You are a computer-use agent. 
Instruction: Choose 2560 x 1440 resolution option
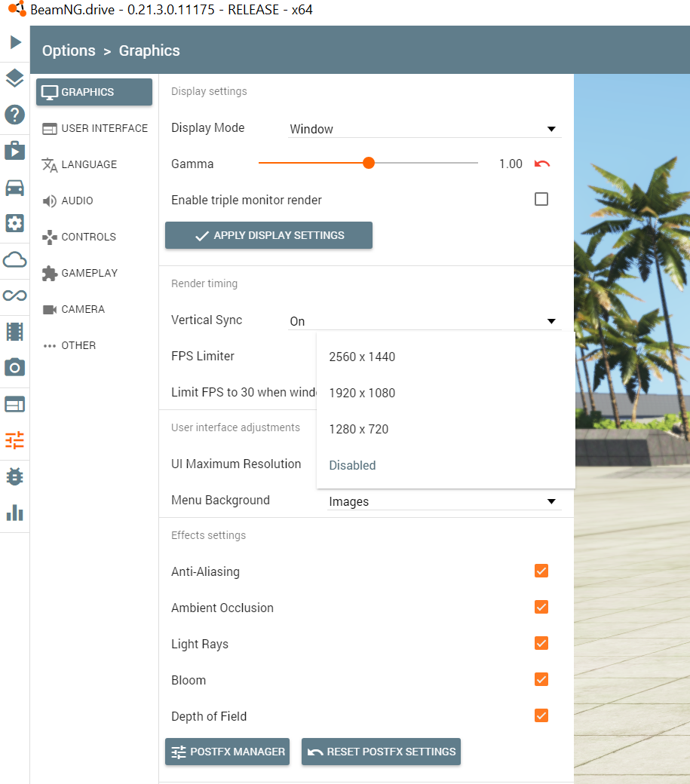[446, 357]
